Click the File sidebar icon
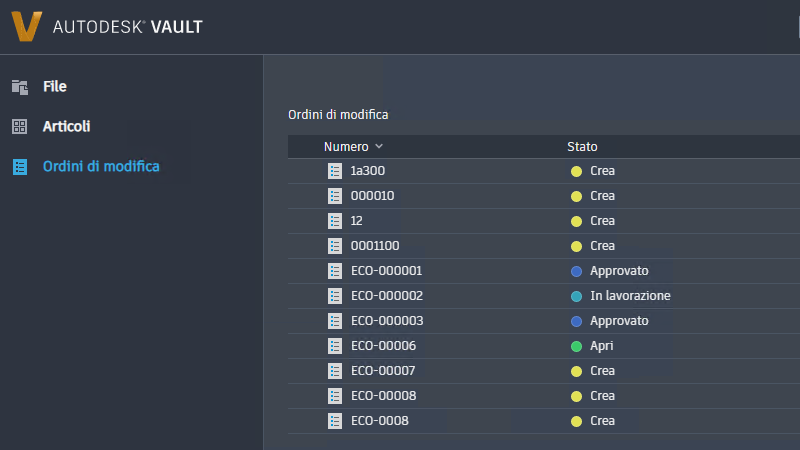Image resolution: width=800 pixels, height=450 pixels. point(19,87)
